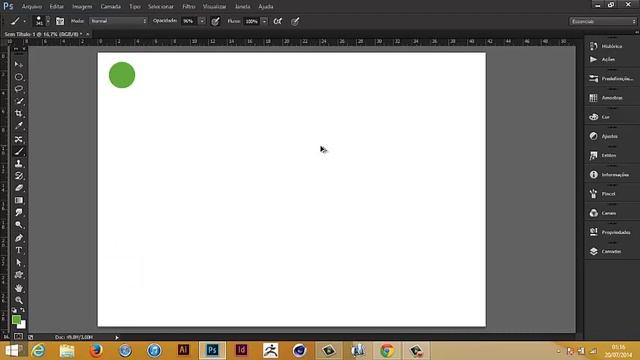Select the Crop tool
This screenshot has width=640, height=360.
pos(19,113)
